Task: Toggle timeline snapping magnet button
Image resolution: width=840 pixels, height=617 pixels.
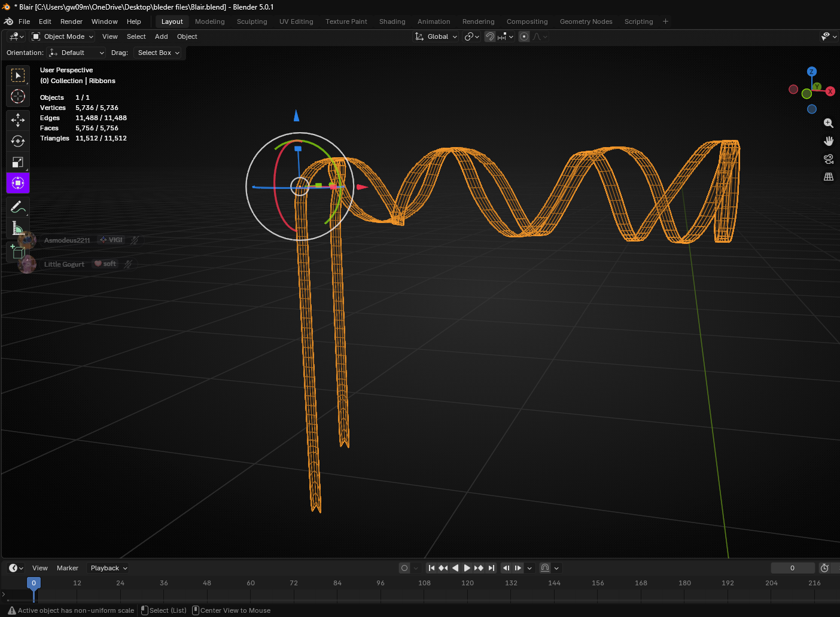Action: (545, 568)
